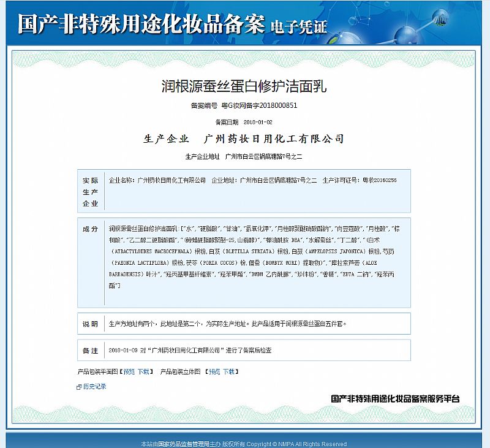The image size is (490, 448).
Task: Download the 产品包装平面图 file
Action: pyautogui.click(x=143, y=371)
